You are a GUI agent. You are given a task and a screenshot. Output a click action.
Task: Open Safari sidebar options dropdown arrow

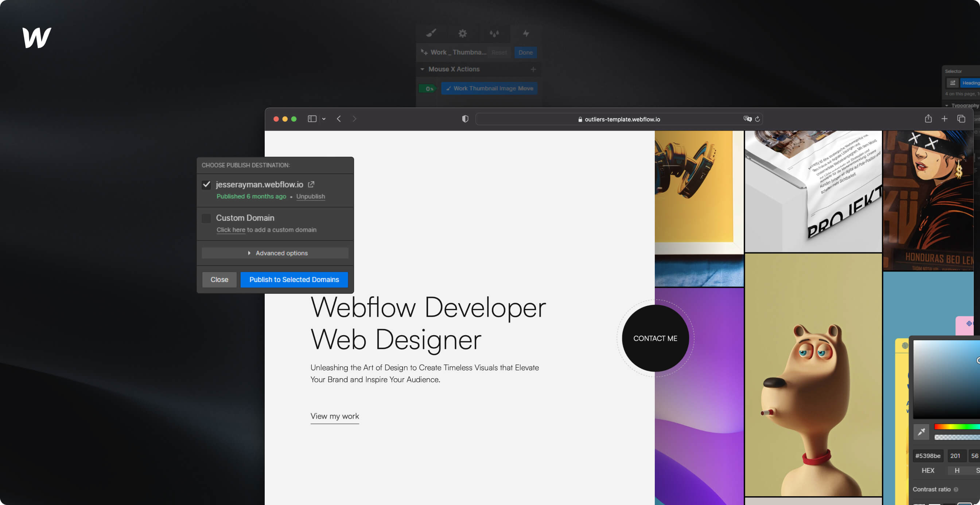[x=324, y=119]
